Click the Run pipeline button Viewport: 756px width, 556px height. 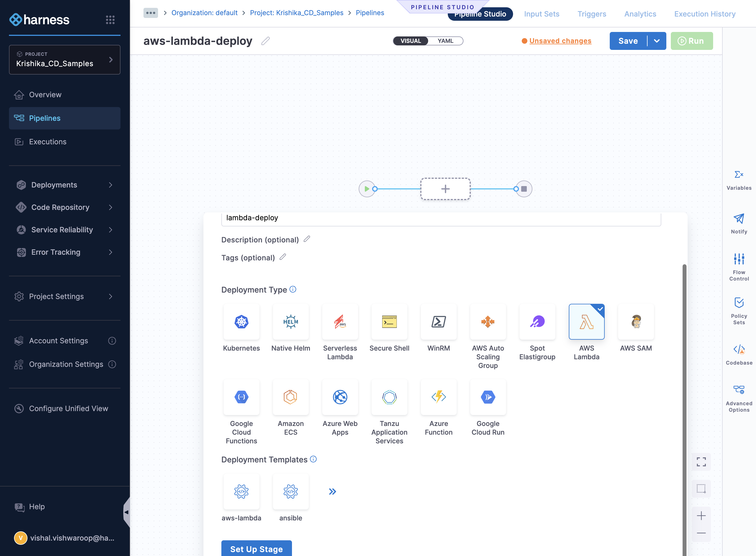691,41
